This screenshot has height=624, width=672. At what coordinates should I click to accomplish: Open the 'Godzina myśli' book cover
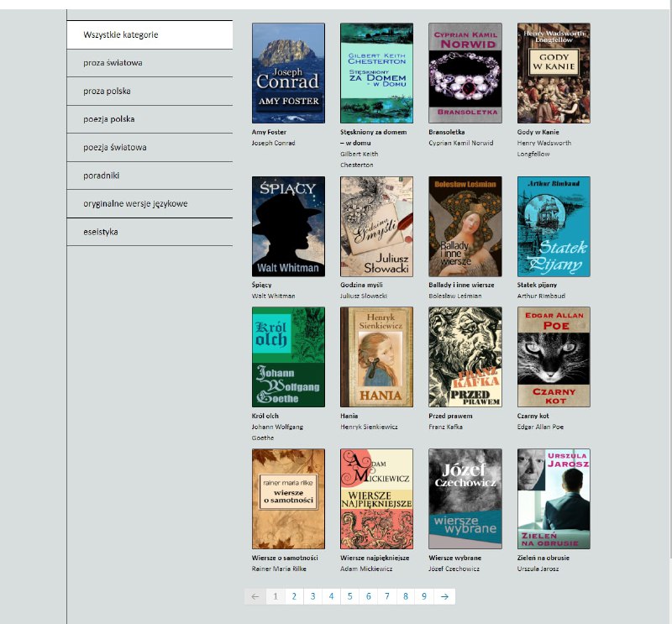(x=376, y=226)
